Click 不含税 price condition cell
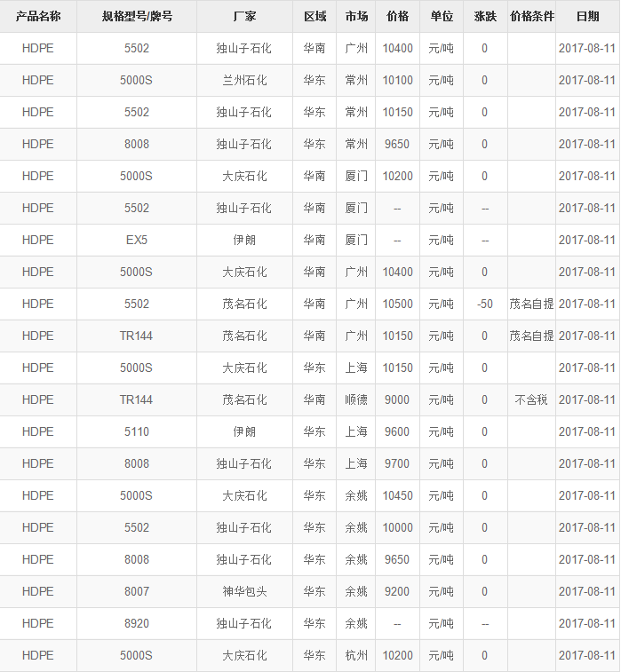 531,399
